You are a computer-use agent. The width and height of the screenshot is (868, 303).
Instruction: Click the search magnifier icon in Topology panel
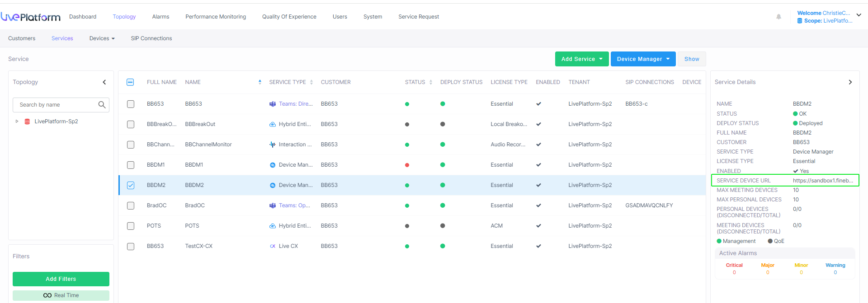(102, 105)
